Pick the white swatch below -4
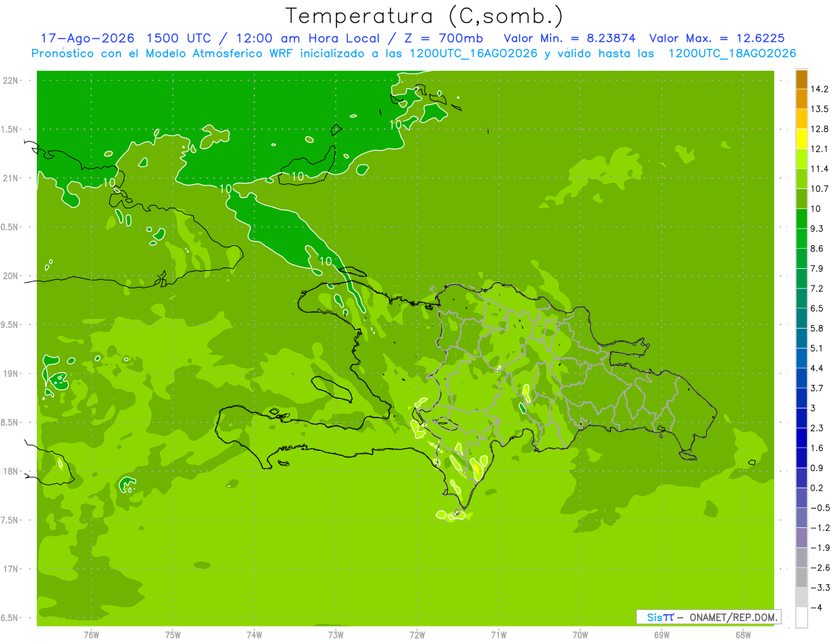This screenshot has width=834, height=644. tap(801, 618)
